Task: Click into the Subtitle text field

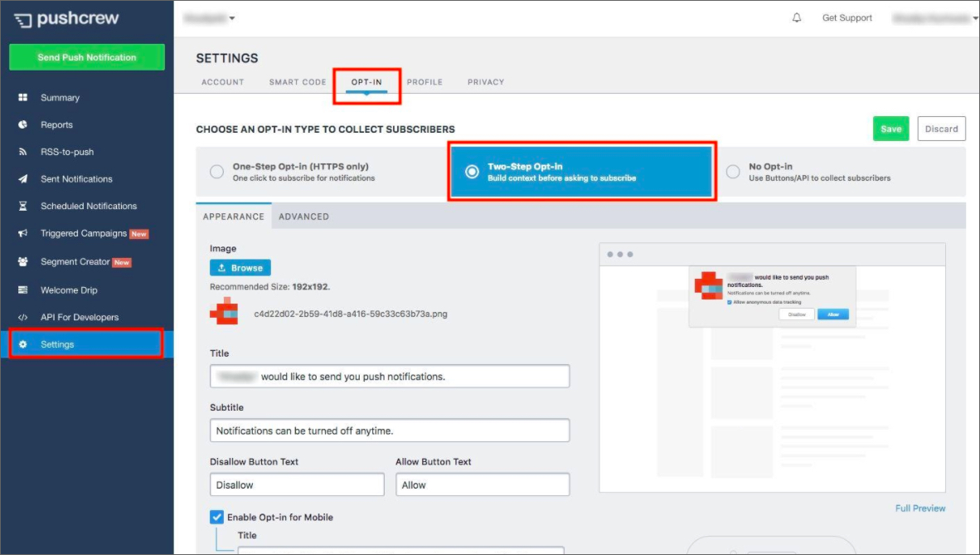Action: [x=390, y=431]
